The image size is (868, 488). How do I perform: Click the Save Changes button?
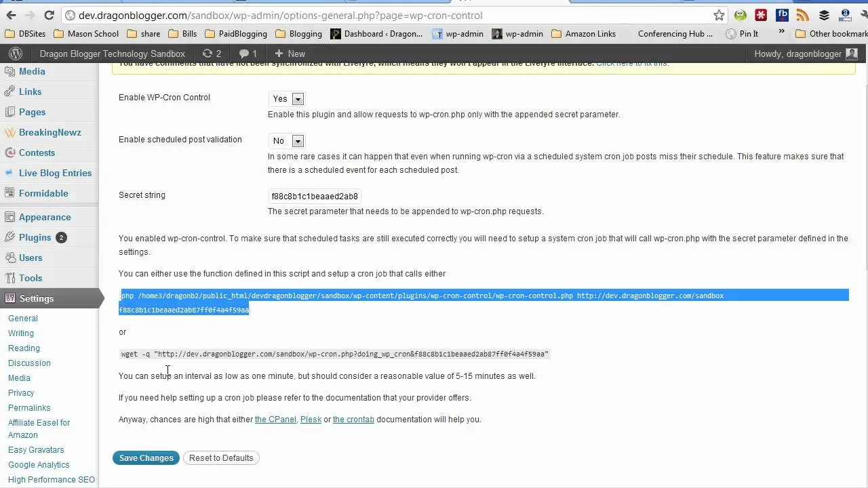(x=146, y=458)
